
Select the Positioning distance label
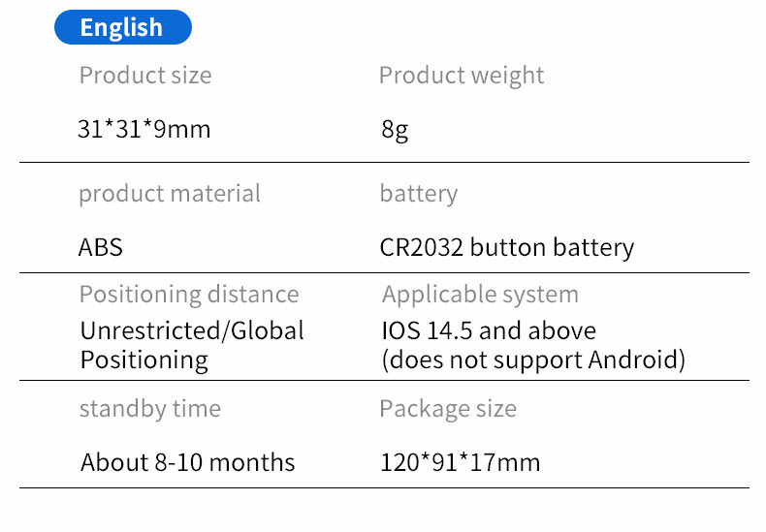(x=189, y=295)
